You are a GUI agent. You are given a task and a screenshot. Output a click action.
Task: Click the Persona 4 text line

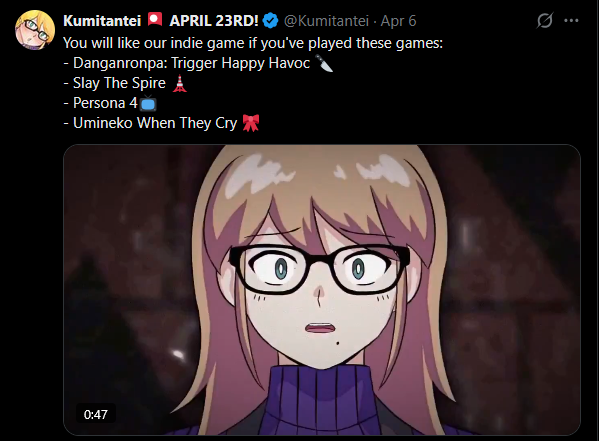105,103
